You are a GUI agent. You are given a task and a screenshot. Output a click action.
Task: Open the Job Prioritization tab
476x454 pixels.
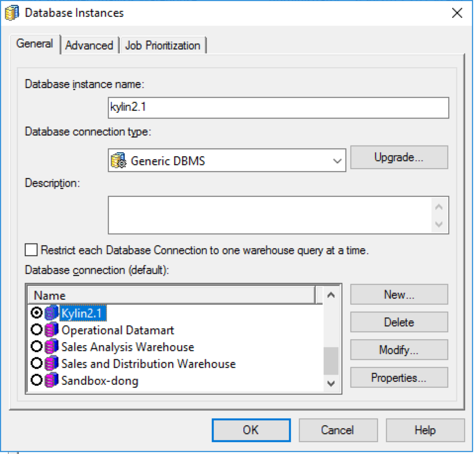tap(163, 45)
